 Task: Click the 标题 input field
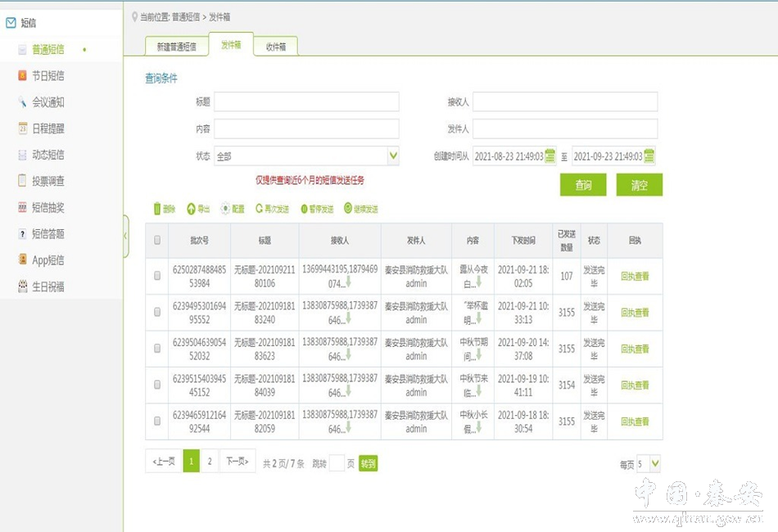(x=306, y=101)
